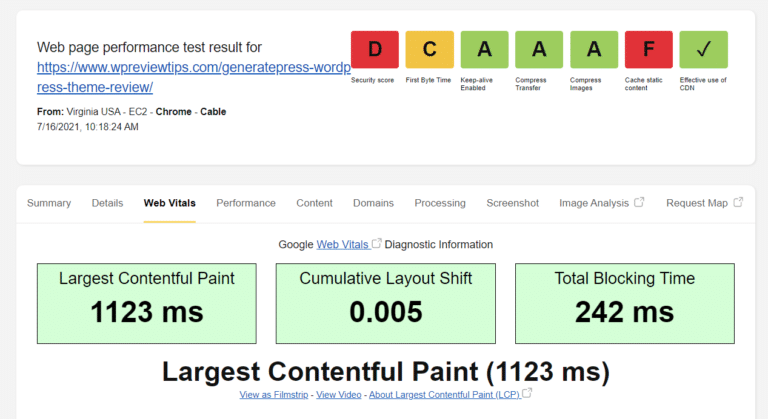Switch to the Processing tab

point(440,203)
